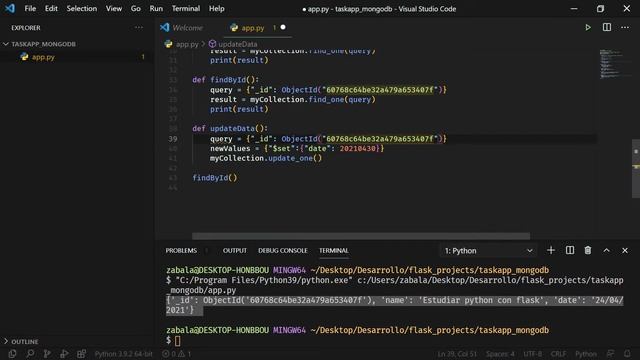Open the Run menu

coord(156,9)
